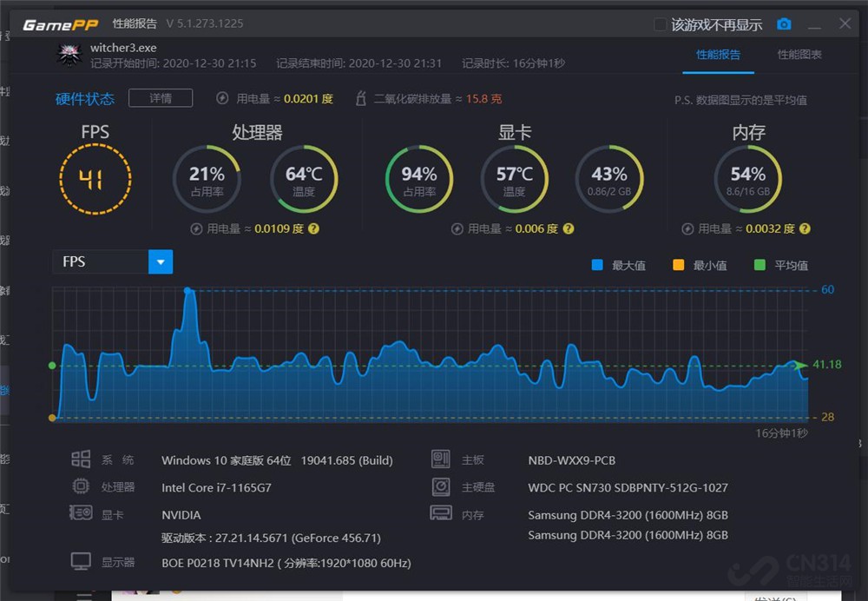This screenshot has width=868, height=601.
Task: Click the graphics card power help icon
Action: tap(568, 228)
